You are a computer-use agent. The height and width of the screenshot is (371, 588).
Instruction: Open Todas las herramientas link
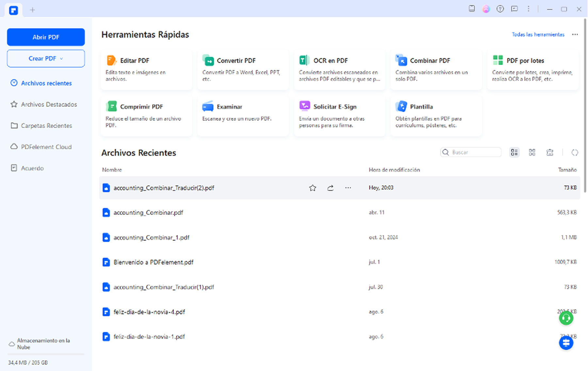[538, 35]
